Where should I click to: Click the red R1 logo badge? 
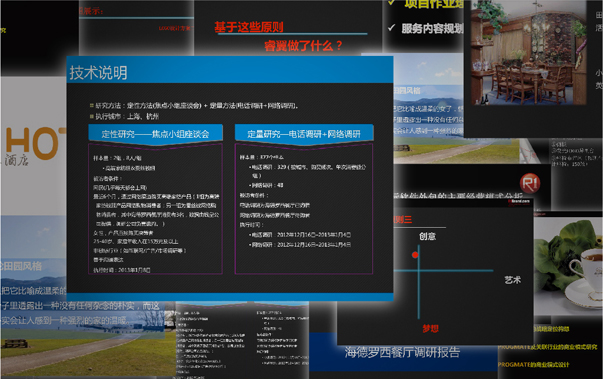(x=530, y=183)
